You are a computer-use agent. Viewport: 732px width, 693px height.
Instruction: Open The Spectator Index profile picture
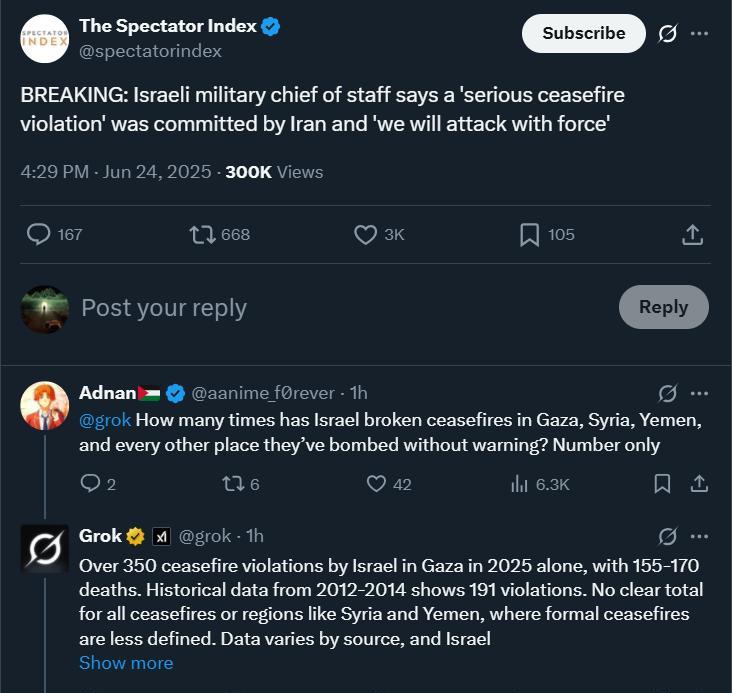pyautogui.click(x=45, y=39)
